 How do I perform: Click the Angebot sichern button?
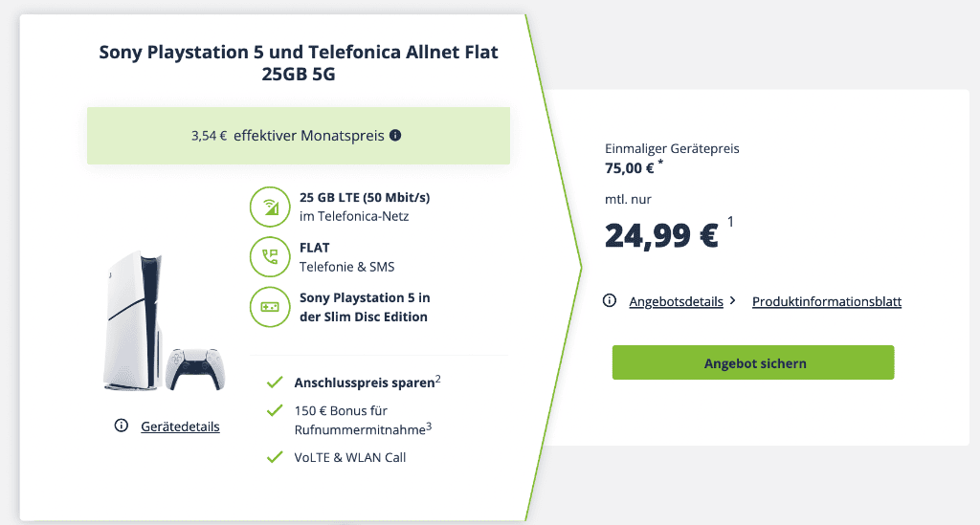tap(753, 362)
